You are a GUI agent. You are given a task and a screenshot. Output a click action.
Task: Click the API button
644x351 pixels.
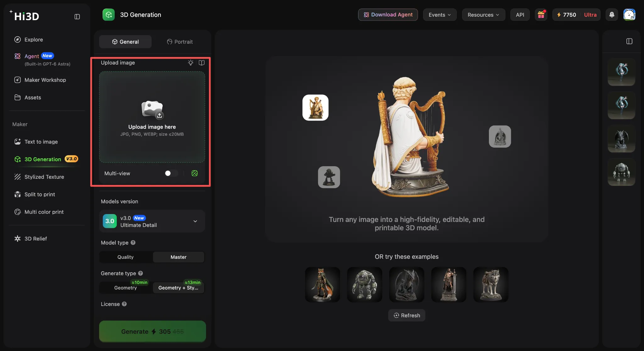tap(520, 15)
